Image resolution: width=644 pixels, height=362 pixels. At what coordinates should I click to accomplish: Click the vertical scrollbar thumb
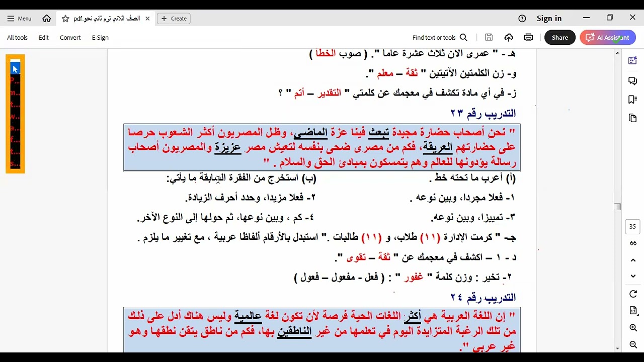click(x=617, y=207)
